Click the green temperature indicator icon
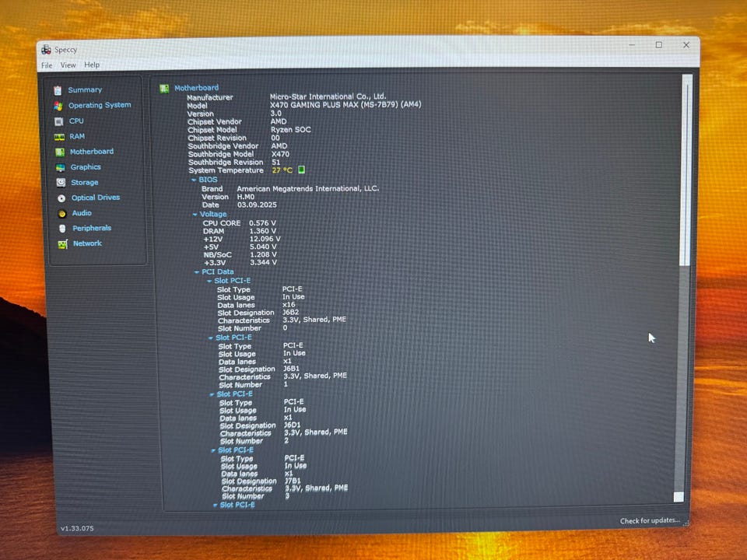This screenshot has height=560, width=747. pyautogui.click(x=301, y=170)
